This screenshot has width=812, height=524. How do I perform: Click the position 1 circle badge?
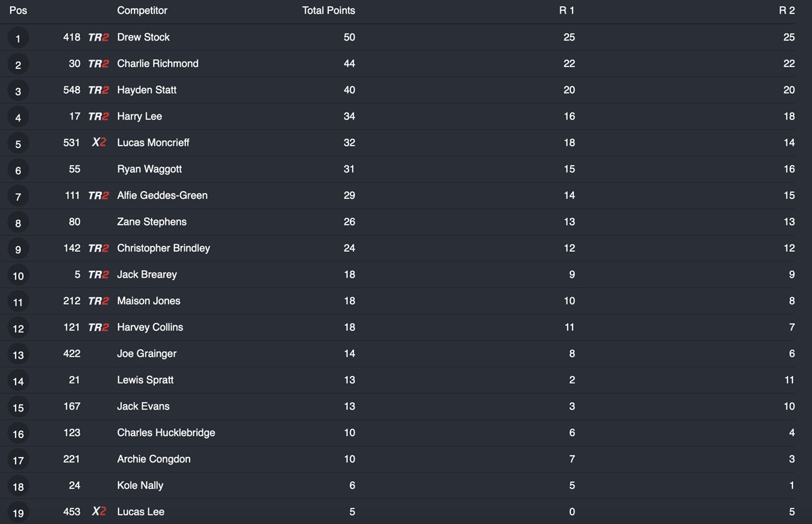[x=18, y=39]
